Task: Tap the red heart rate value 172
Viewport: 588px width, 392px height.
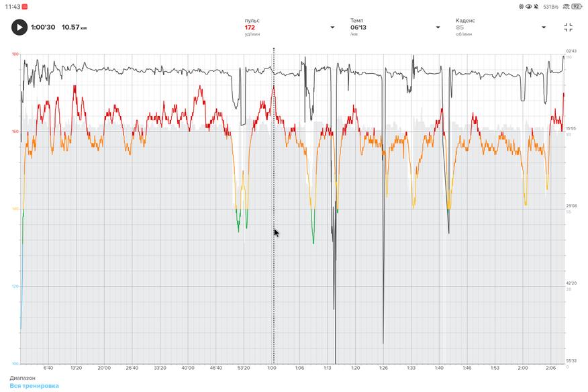Action: [250, 28]
